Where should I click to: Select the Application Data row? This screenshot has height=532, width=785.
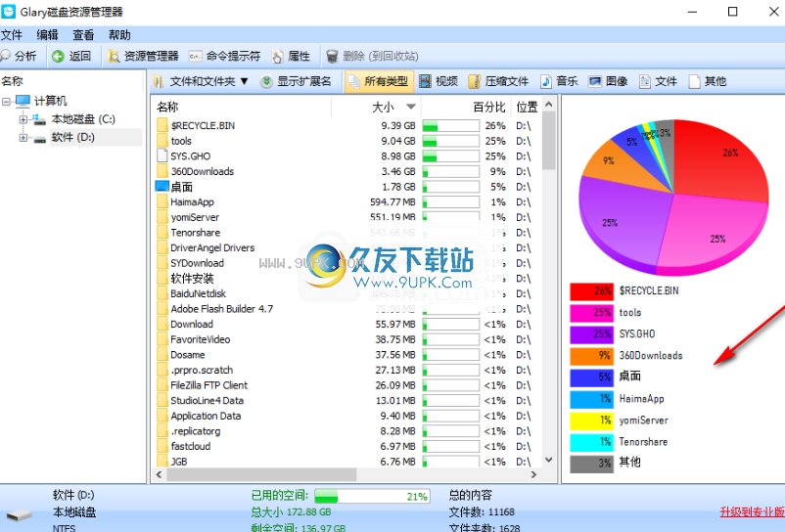coord(346,416)
